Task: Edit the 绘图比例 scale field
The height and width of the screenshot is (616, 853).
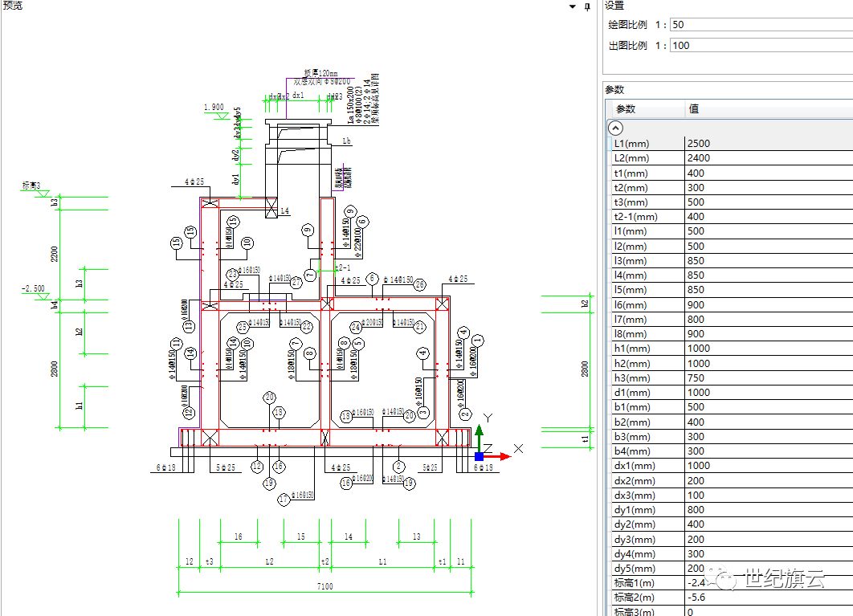Action: pos(761,24)
